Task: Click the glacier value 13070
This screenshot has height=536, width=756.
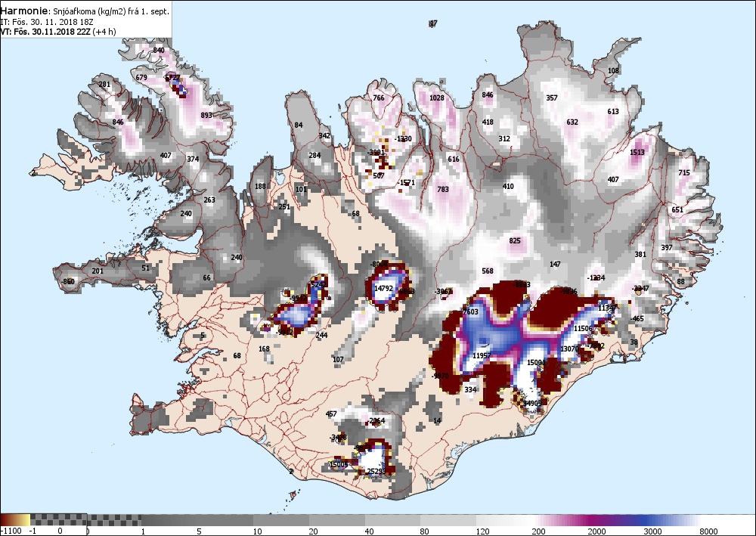Action: click(569, 349)
